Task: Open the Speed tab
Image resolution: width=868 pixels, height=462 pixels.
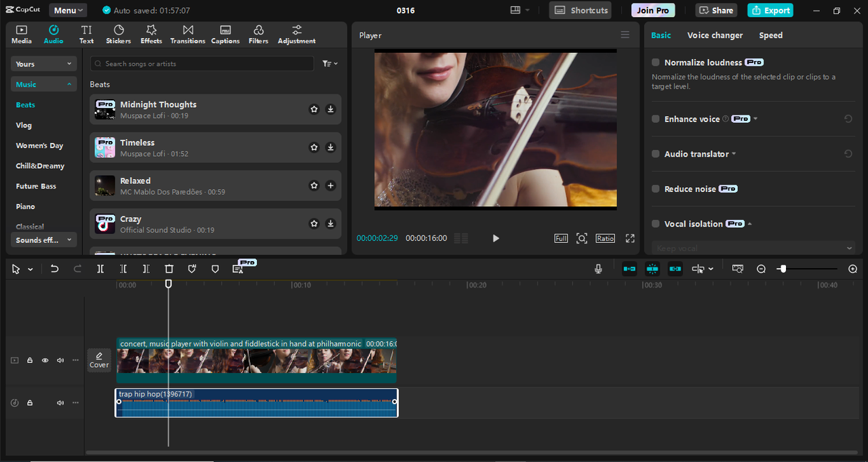Action: (x=770, y=35)
